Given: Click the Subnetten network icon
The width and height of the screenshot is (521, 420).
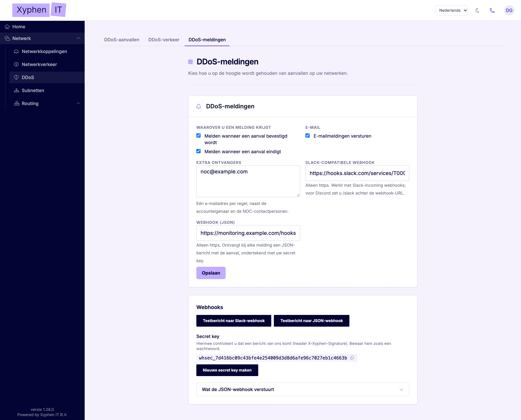Looking at the screenshot, I should tap(16, 90).
